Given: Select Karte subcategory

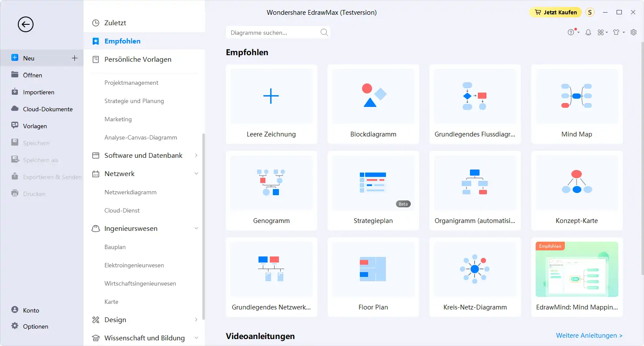Looking at the screenshot, I should [x=111, y=302].
